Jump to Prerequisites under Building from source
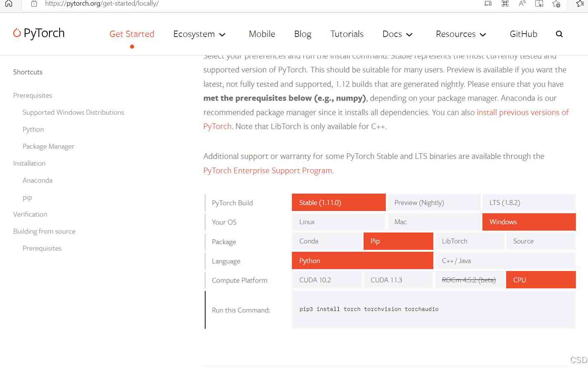 click(x=42, y=248)
